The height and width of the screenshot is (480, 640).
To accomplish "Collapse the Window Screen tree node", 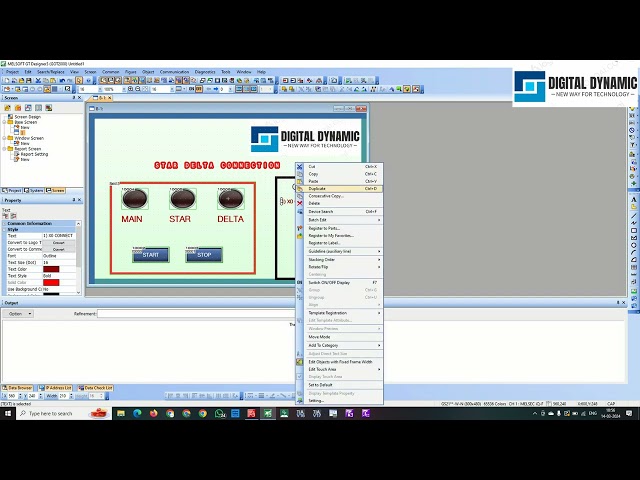I will click(4, 138).
